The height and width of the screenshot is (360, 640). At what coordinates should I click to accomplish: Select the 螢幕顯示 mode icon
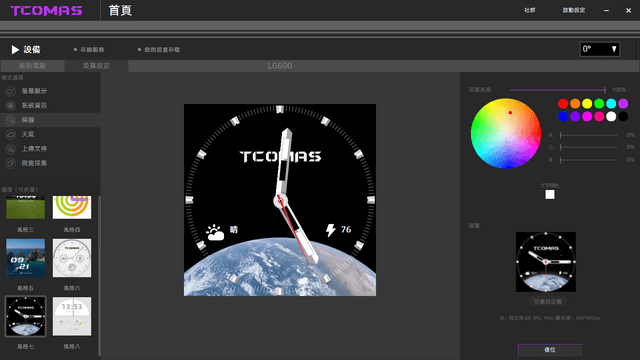tap(10, 91)
